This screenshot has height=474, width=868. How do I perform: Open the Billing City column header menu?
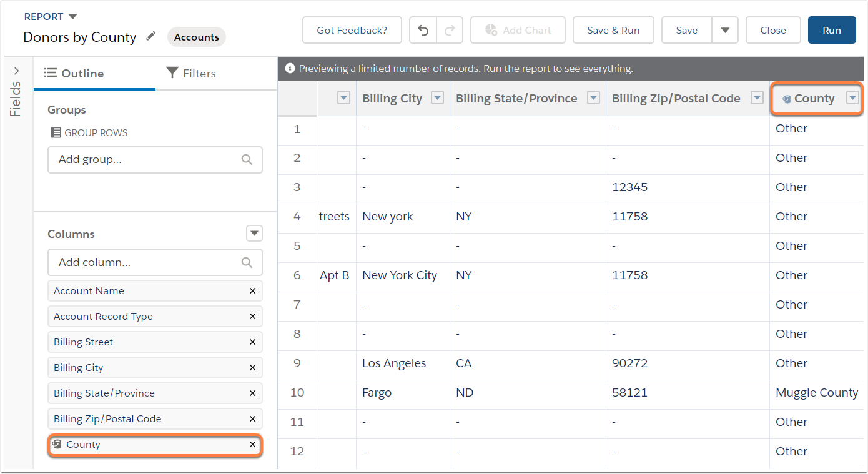438,98
